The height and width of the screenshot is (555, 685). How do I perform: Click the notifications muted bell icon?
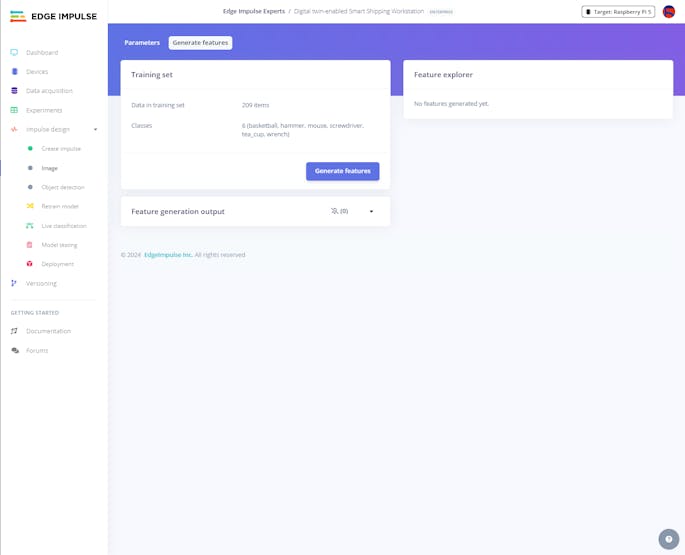334,211
